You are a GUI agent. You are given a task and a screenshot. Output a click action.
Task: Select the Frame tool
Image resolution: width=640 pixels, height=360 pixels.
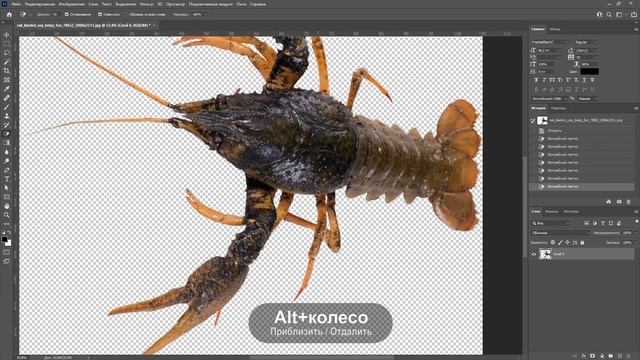coord(7,80)
